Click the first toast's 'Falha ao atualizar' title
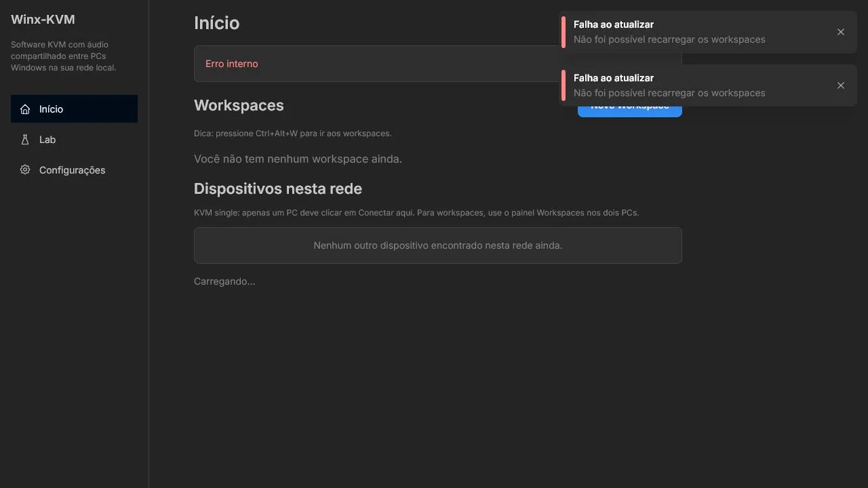This screenshot has height=488, width=868. tap(614, 24)
